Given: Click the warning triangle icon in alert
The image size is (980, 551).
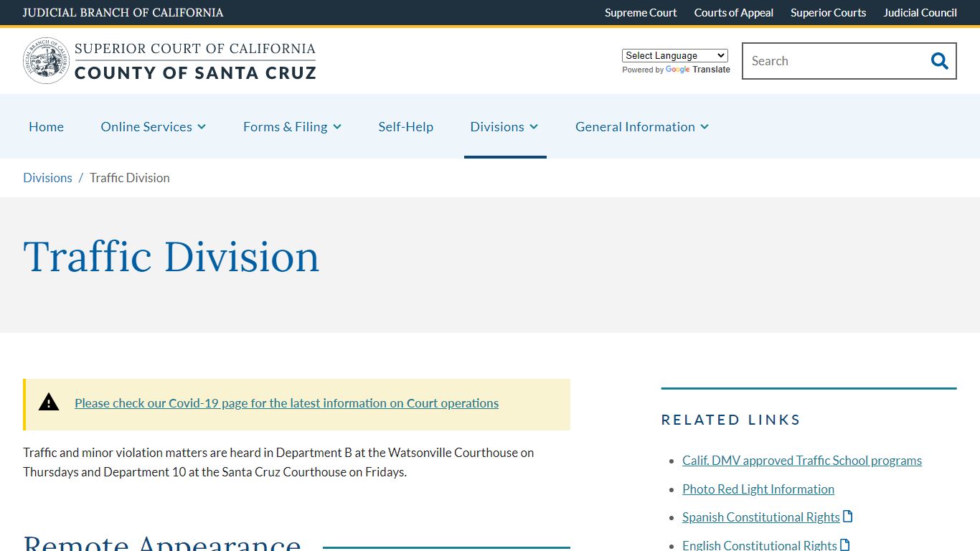Looking at the screenshot, I should (x=49, y=402).
